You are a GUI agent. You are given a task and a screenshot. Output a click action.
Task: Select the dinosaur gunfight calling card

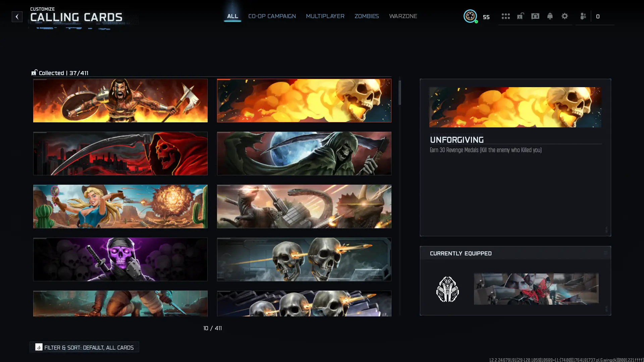coord(304,206)
